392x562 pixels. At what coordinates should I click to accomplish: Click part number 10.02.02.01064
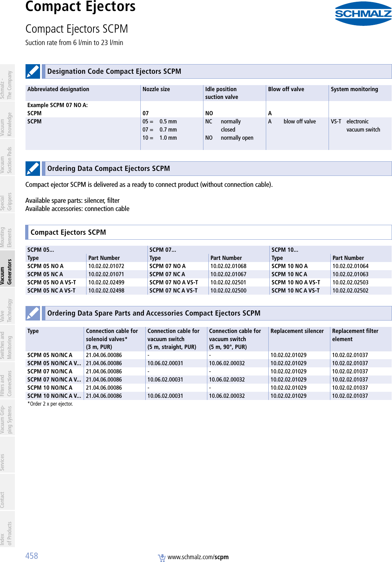[x=351, y=266]
